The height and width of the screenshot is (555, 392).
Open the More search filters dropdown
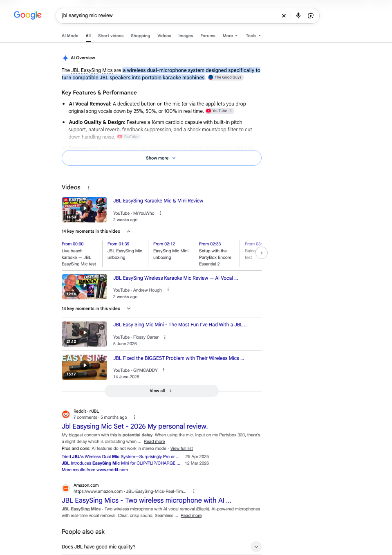(230, 36)
